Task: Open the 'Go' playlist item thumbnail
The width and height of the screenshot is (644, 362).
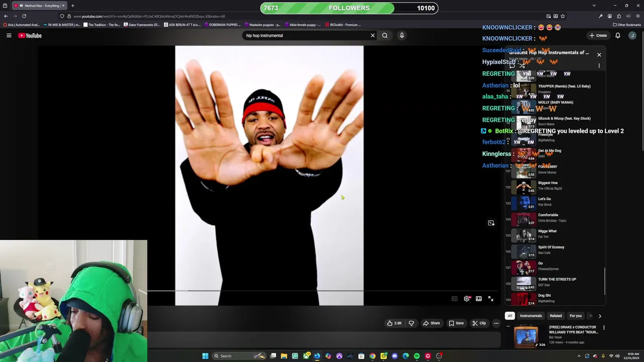Action: pos(524,267)
